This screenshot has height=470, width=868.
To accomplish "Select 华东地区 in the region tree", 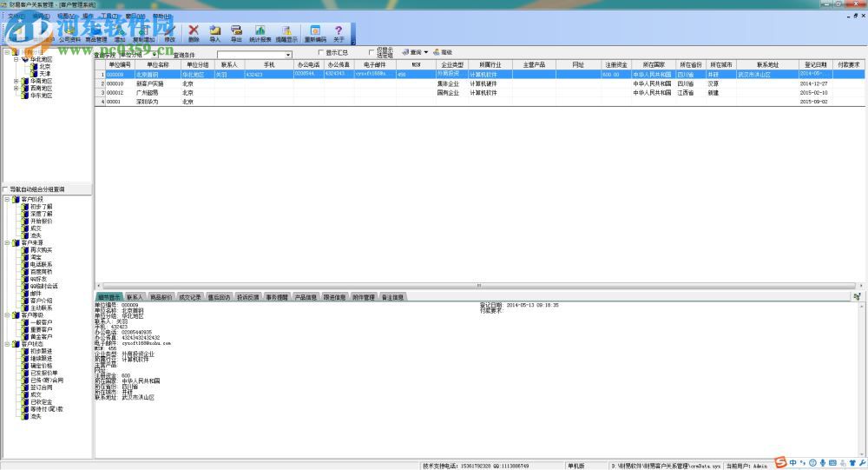I will (41, 96).
